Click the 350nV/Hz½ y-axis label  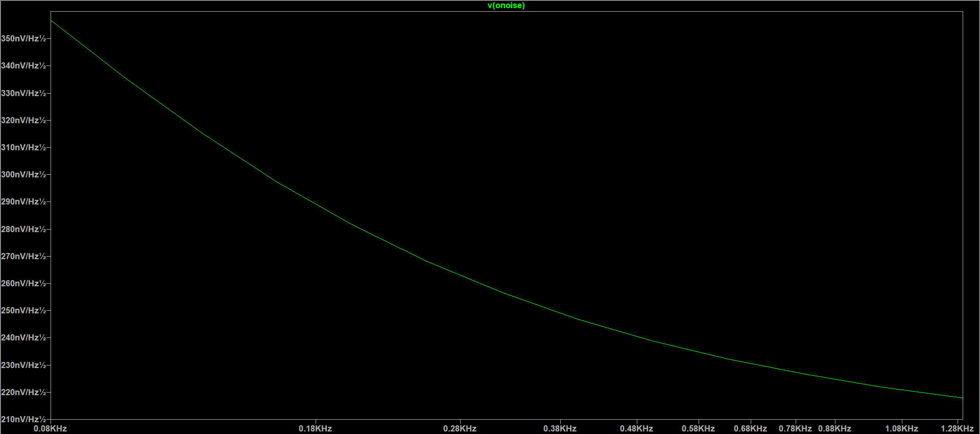[x=23, y=39]
